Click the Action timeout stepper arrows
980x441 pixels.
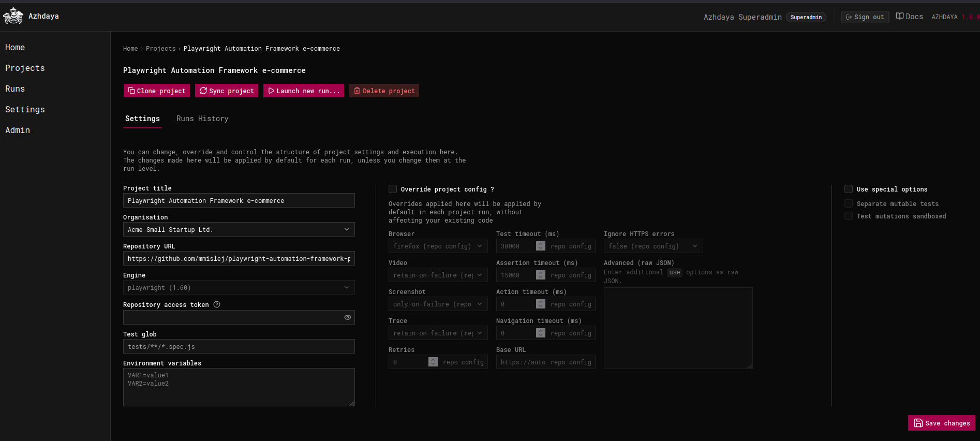point(541,304)
